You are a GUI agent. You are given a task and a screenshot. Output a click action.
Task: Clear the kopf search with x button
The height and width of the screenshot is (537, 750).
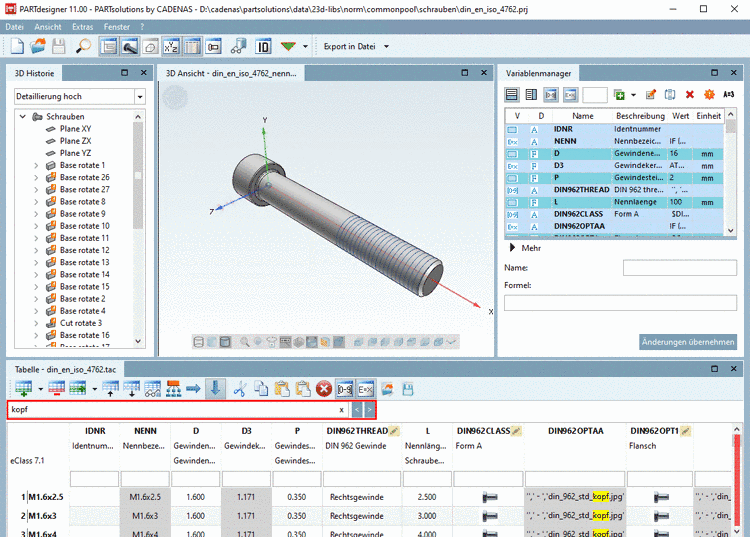[x=342, y=410]
